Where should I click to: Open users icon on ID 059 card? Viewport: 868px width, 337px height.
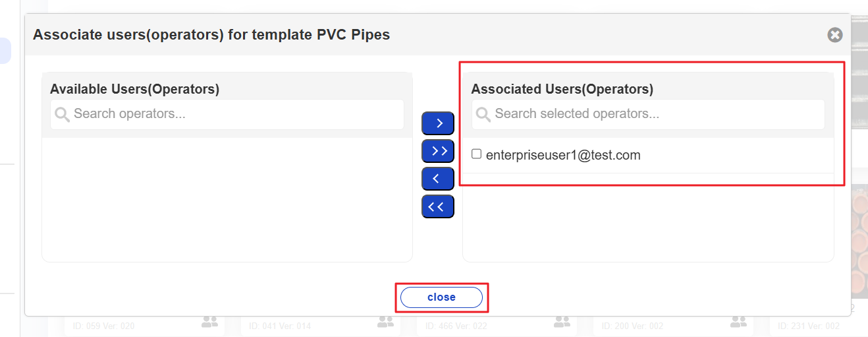(x=209, y=322)
